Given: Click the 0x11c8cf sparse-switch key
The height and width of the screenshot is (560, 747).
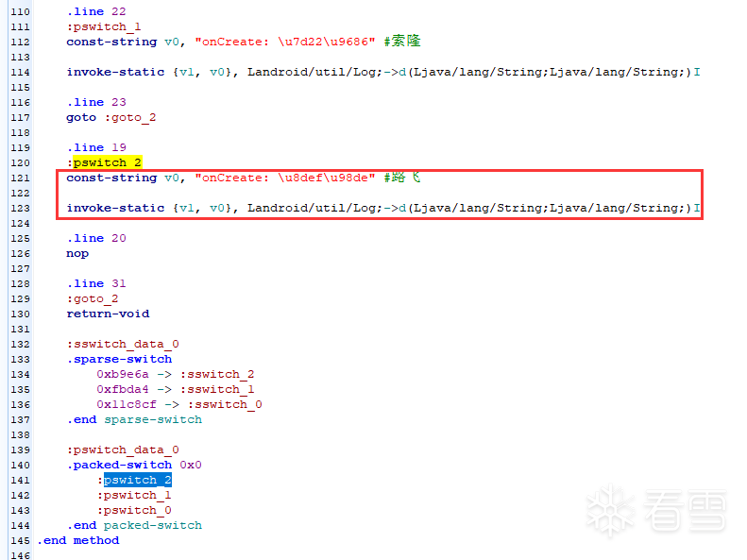Looking at the screenshot, I should click(x=127, y=405).
